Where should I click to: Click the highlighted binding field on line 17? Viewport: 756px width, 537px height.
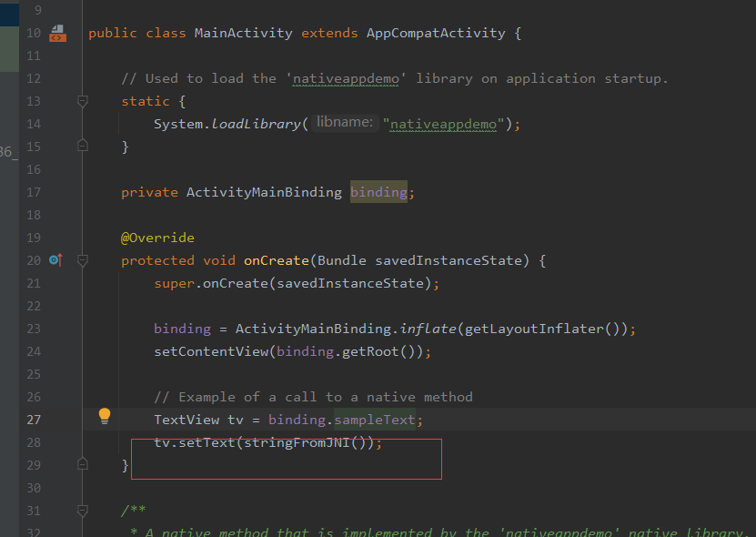(x=378, y=192)
